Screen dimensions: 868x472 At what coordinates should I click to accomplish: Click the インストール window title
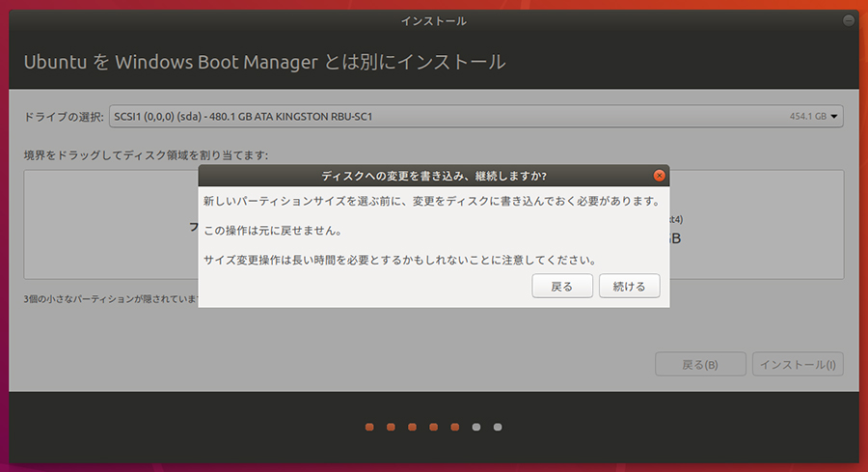tap(434, 21)
